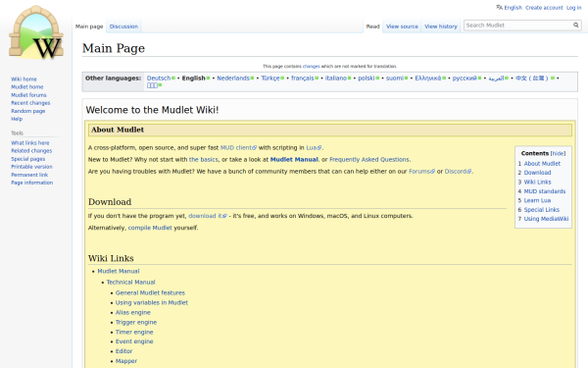Open the Permanent link

point(29,175)
